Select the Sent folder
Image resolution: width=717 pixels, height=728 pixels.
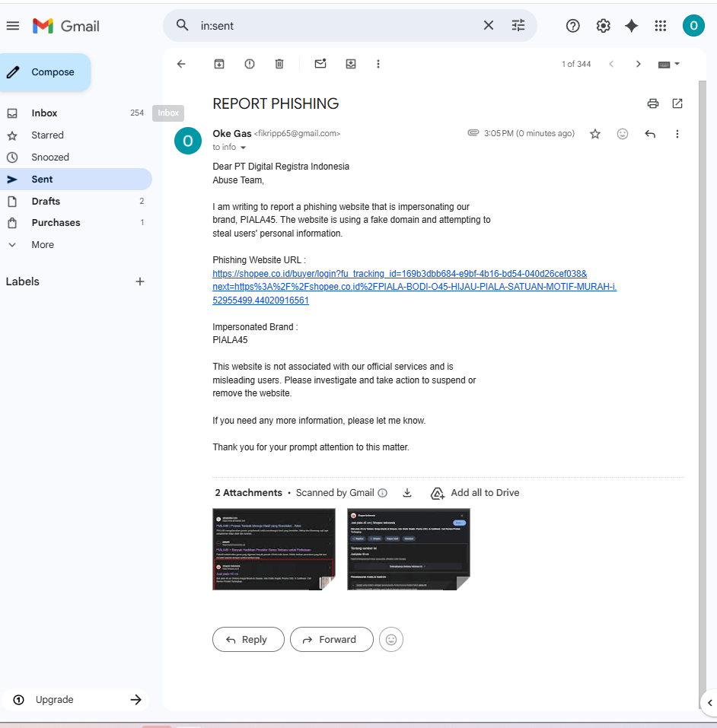(76, 180)
